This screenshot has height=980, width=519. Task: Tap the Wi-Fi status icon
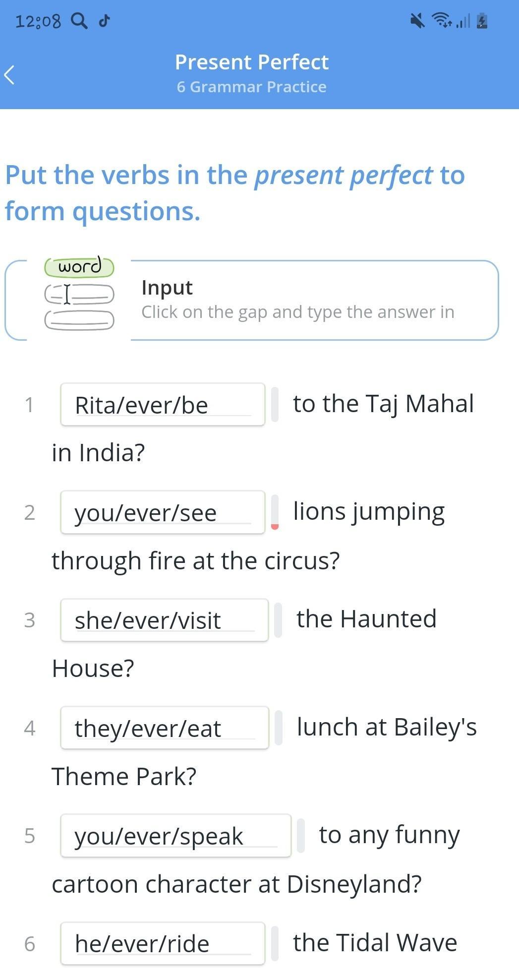[441, 21]
